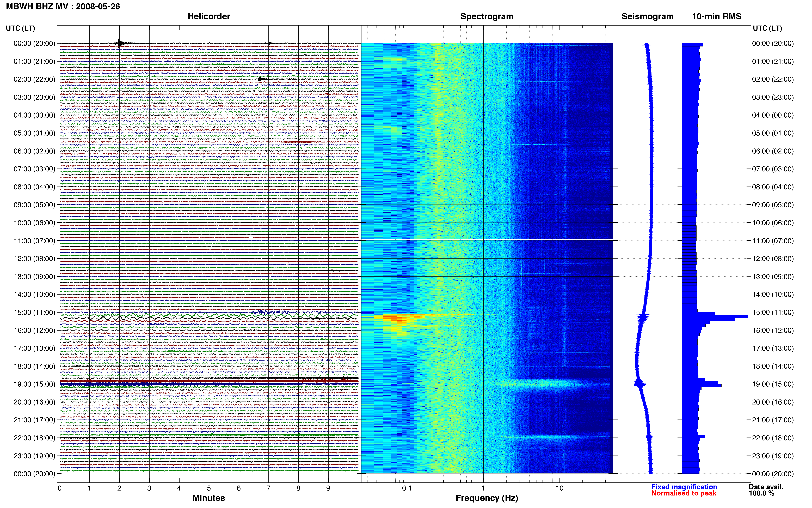
Task: Click 17:00 (13:00) on the RMS panel time axis
Action: [x=773, y=348]
